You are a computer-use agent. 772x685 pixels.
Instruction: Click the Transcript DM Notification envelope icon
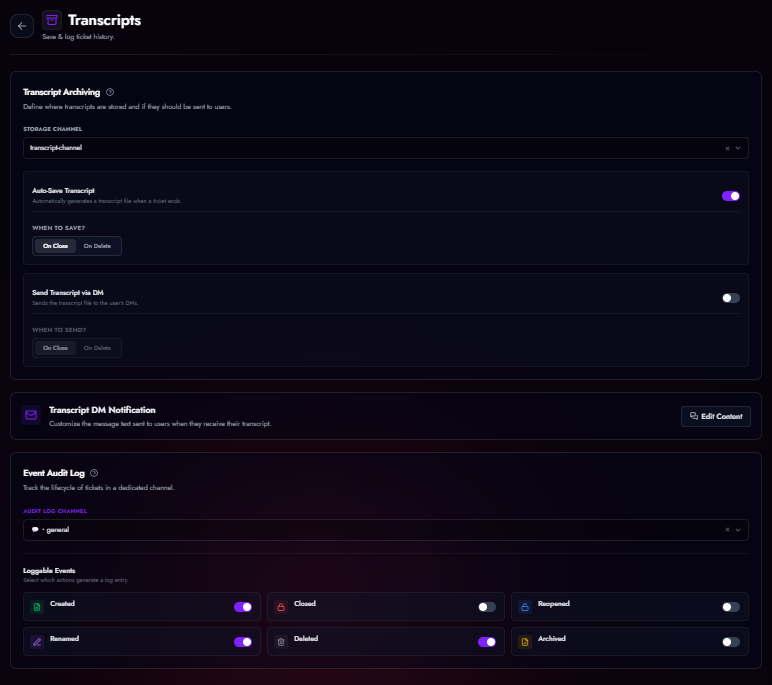(x=31, y=415)
